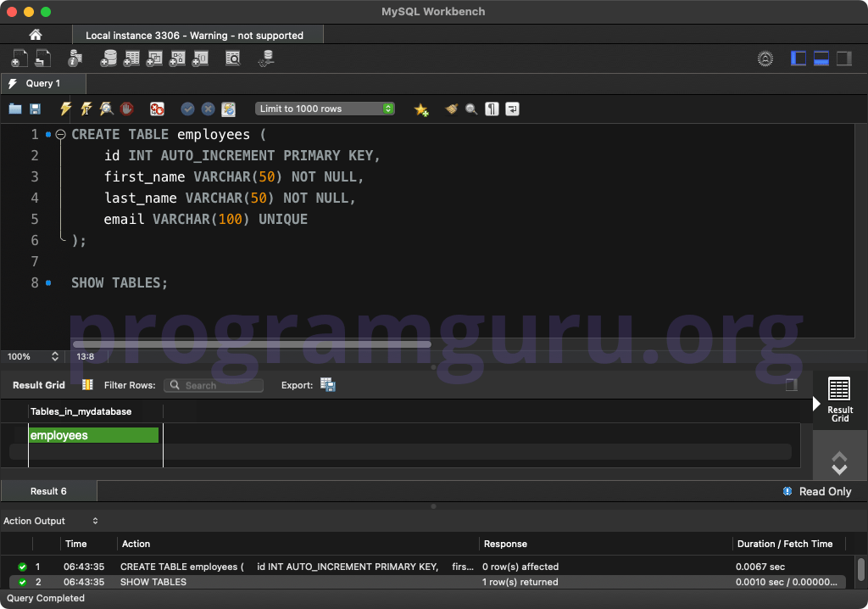The image size is (868, 609).
Task: Toggle bottom output panel visibility
Action: pyautogui.click(x=821, y=59)
